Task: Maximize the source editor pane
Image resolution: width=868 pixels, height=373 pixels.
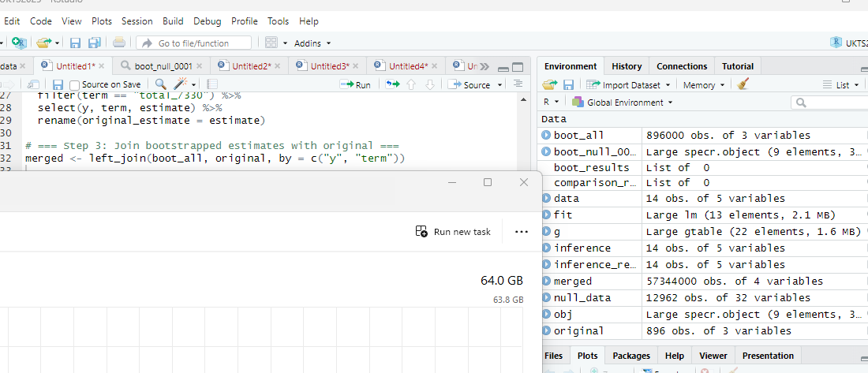Action: click(x=518, y=68)
